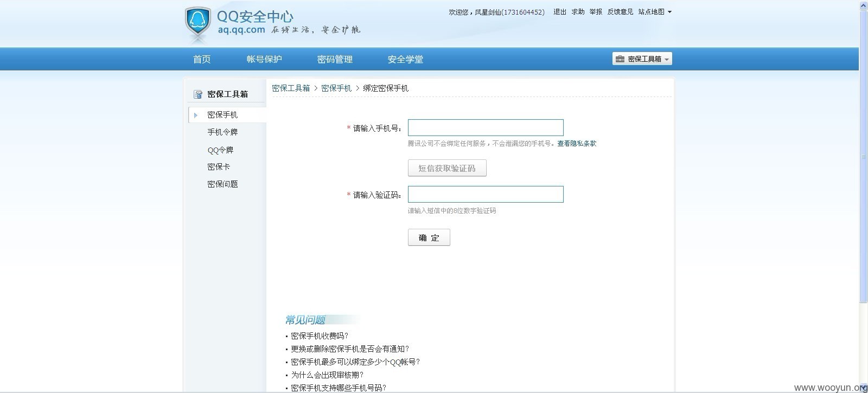This screenshot has width=868, height=393.
Task: Click the 密保工具箱 breadcrumb link
Action: pos(291,88)
